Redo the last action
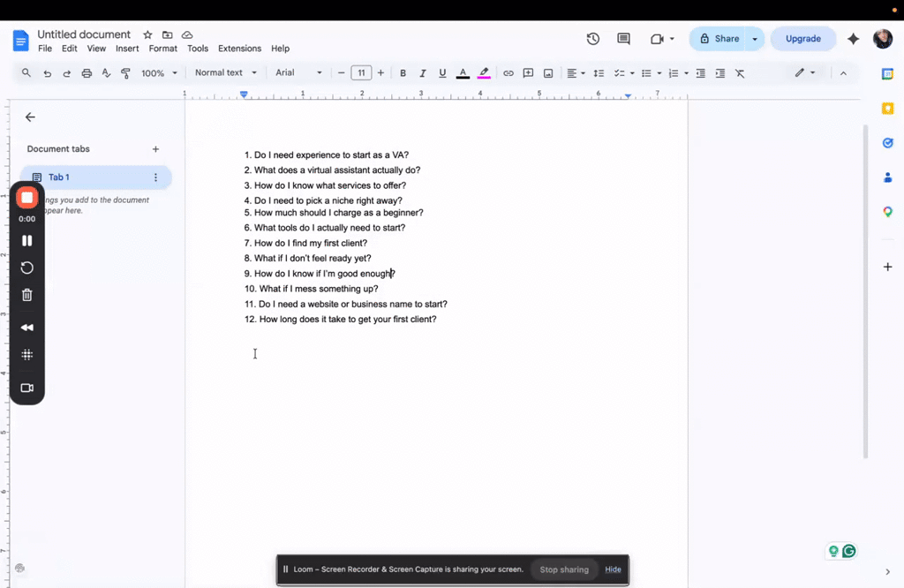Viewport: 904px width, 588px height. tap(67, 73)
